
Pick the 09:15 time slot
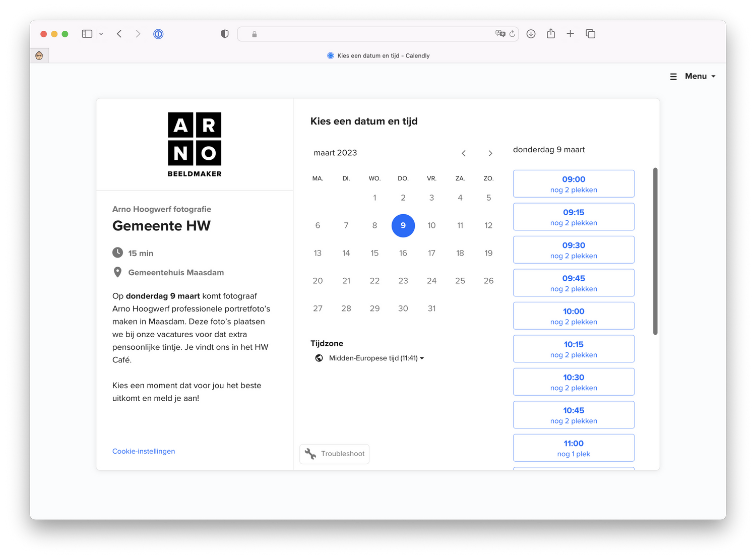[574, 217]
